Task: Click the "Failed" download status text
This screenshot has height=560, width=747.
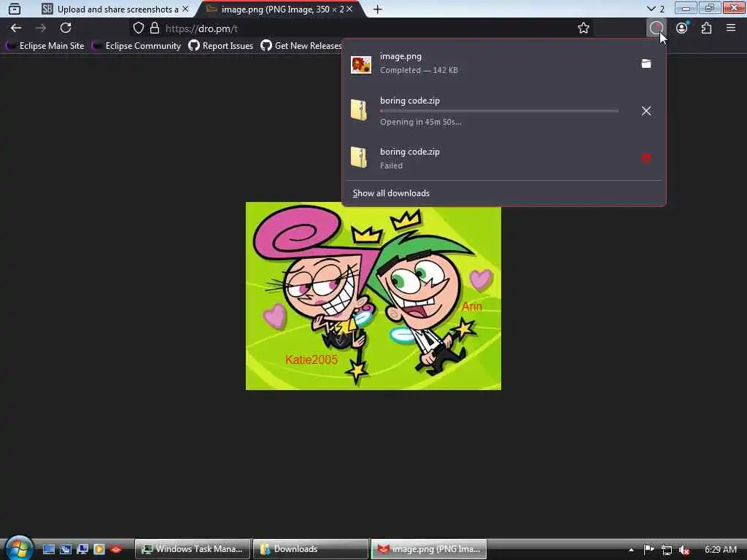Action: coord(391,166)
